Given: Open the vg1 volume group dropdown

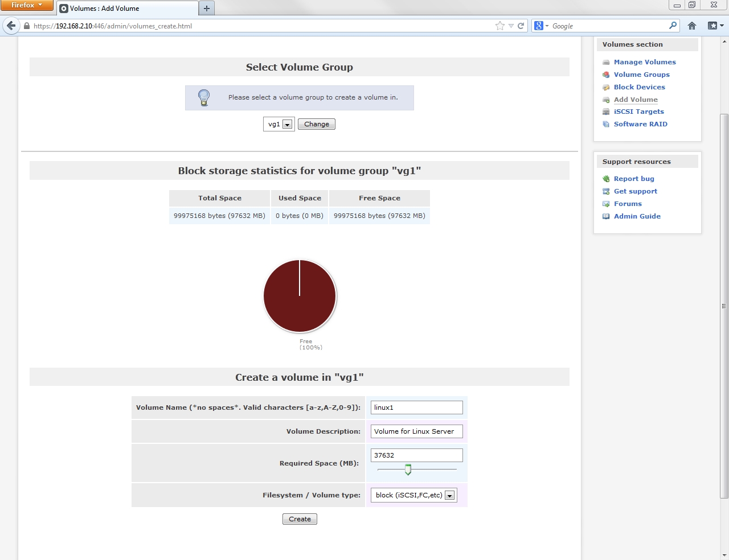Looking at the screenshot, I should pos(279,124).
